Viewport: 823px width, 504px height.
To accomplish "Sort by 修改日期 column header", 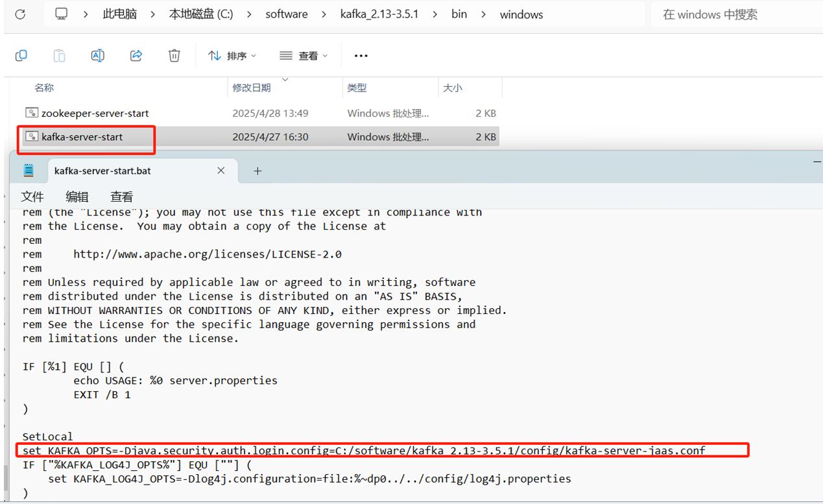I will (x=252, y=88).
